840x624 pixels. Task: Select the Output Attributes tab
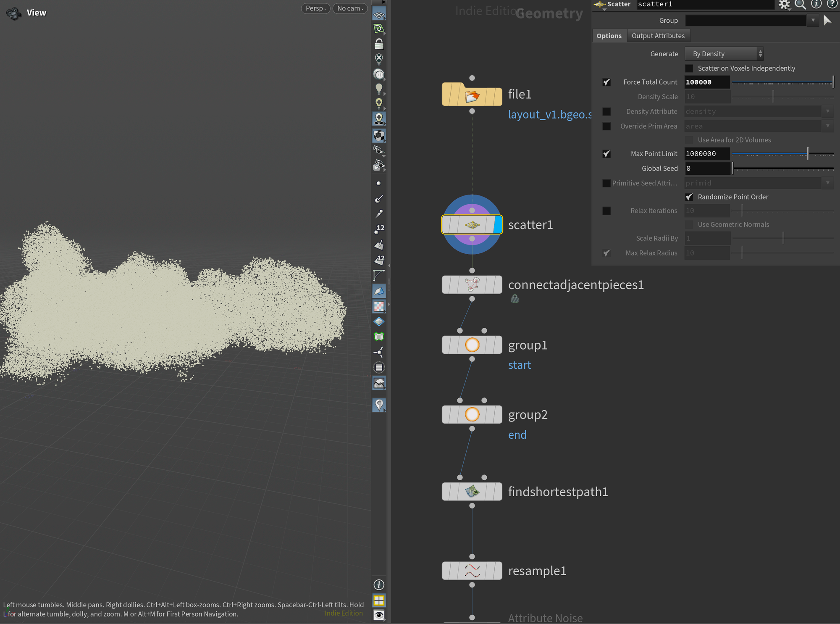pyautogui.click(x=657, y=35)
